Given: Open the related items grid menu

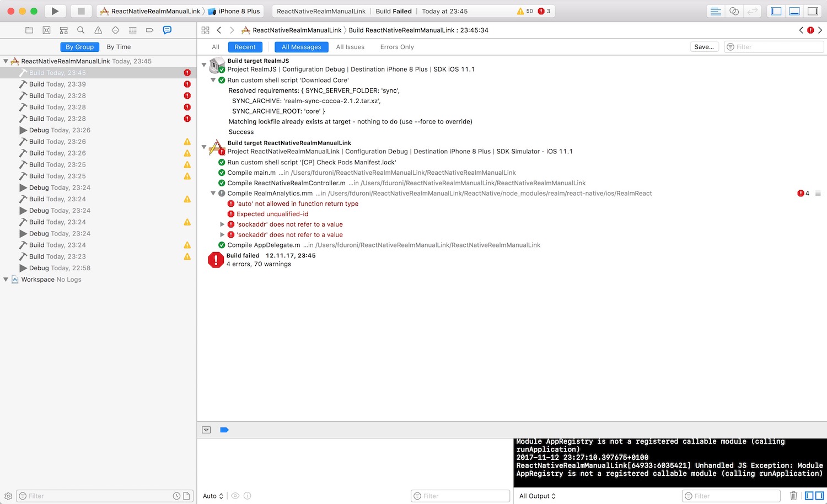Looking at the screenshot, I should (206, 30).
